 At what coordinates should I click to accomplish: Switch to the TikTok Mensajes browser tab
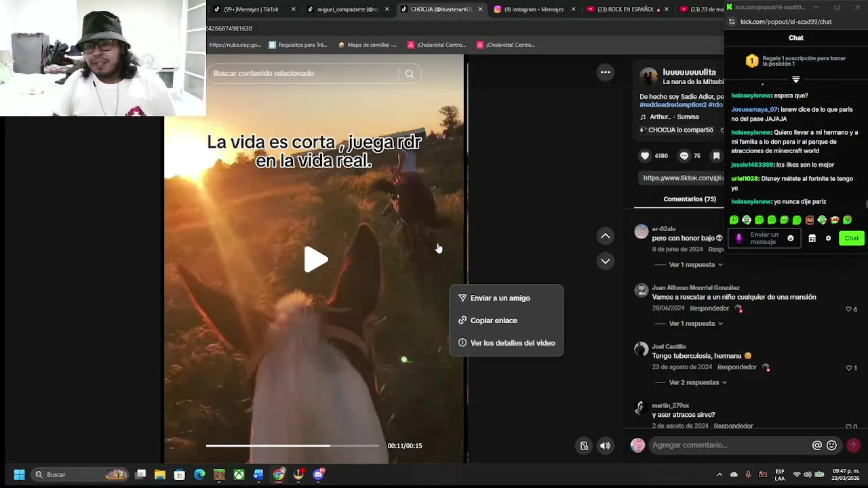pyautogui.click(x=254, y=9)
